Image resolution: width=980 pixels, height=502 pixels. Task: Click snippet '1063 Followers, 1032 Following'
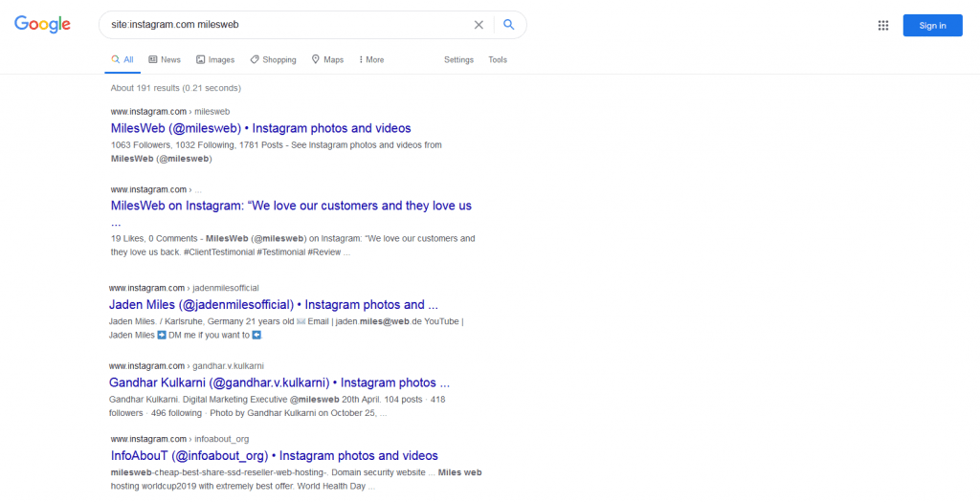(277, 152)
